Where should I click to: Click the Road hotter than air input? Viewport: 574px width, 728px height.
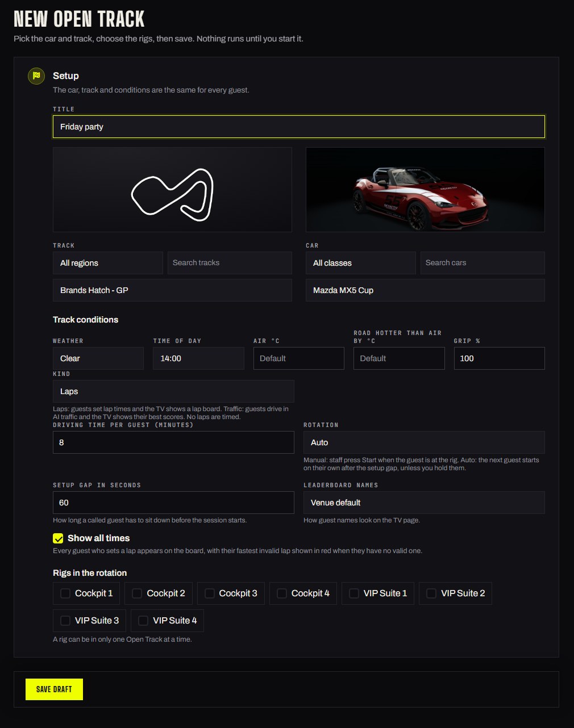(399, 358)
